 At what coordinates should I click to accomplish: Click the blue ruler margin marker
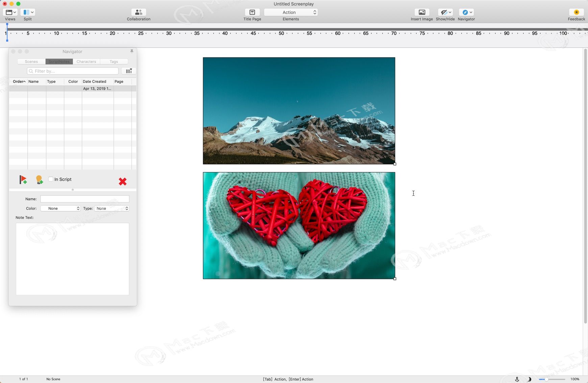coord(7,33)
